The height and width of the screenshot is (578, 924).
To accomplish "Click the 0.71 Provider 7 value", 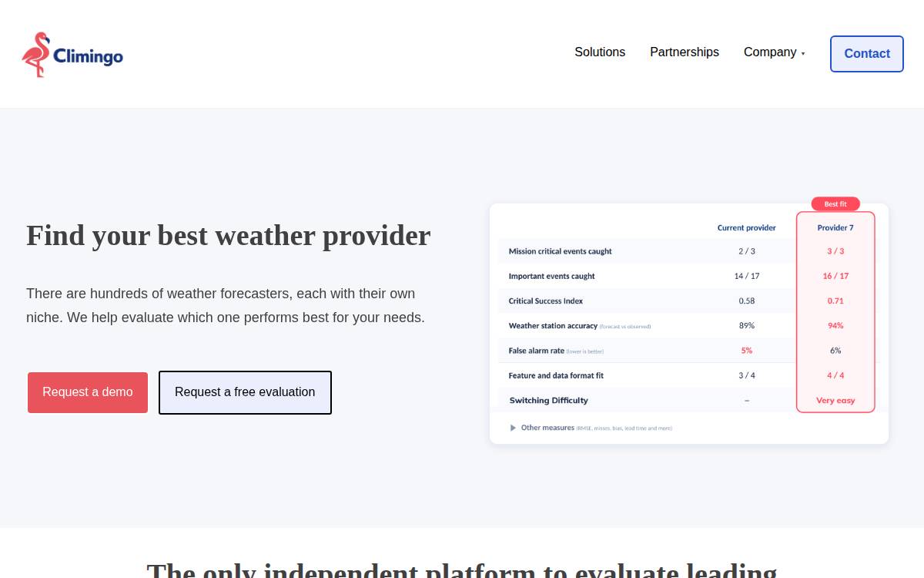I will click(835, 301).
